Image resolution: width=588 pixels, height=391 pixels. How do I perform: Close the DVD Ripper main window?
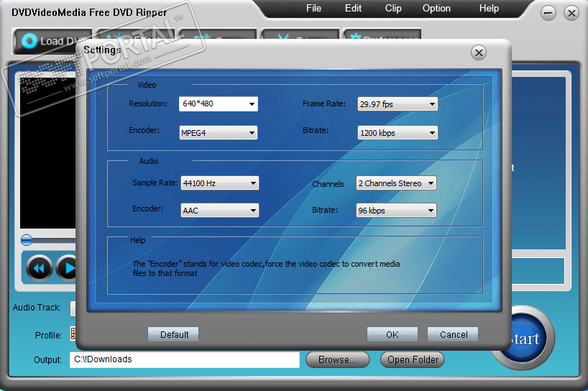[x=571, y=14]
